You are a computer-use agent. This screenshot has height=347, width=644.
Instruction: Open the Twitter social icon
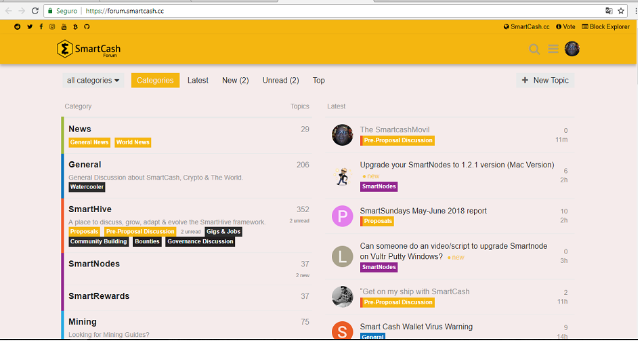(x=30, y=26)
